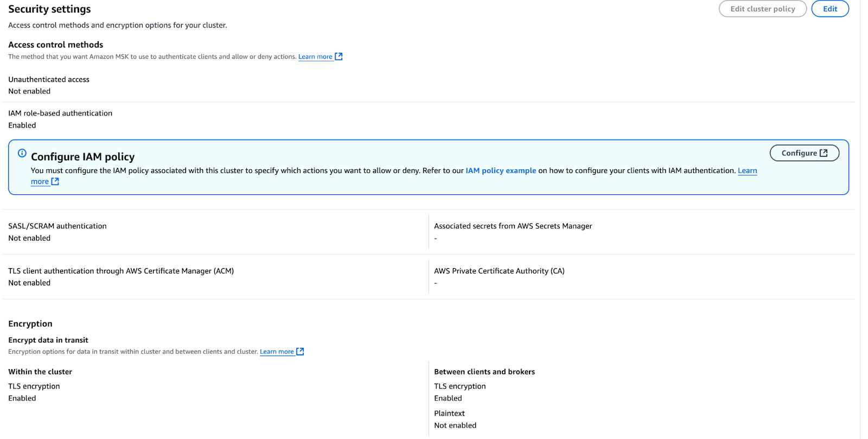Select the 'Unauthenticated access' label

pos(49,79)
